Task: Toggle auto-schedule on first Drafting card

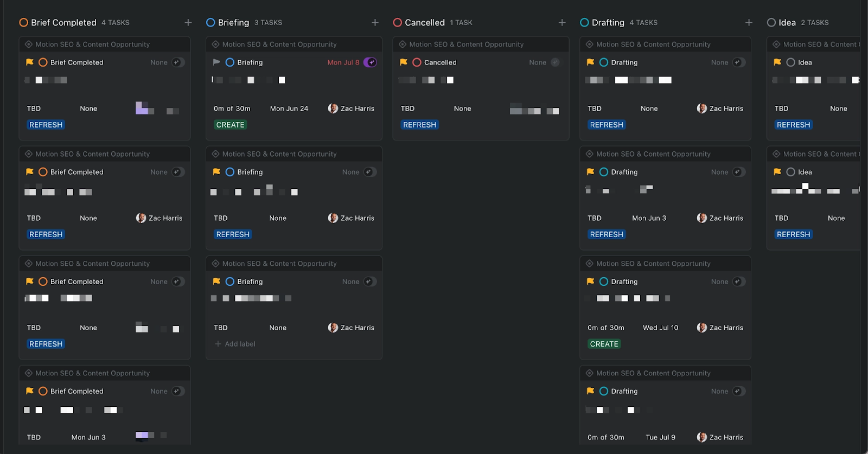Action: (739, 62)
